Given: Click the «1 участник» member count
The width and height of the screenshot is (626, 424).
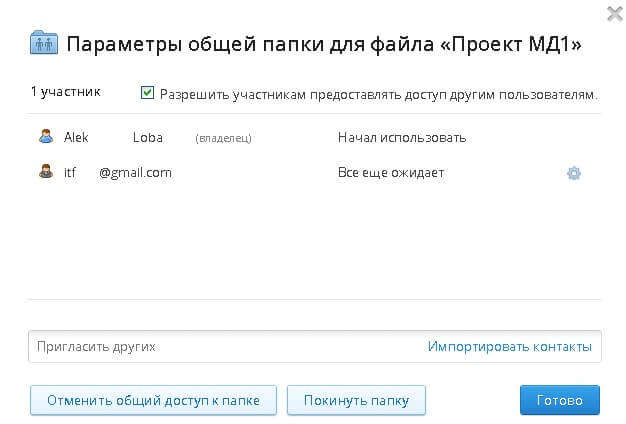Looking at the screenshot, I should coord(66,92).
